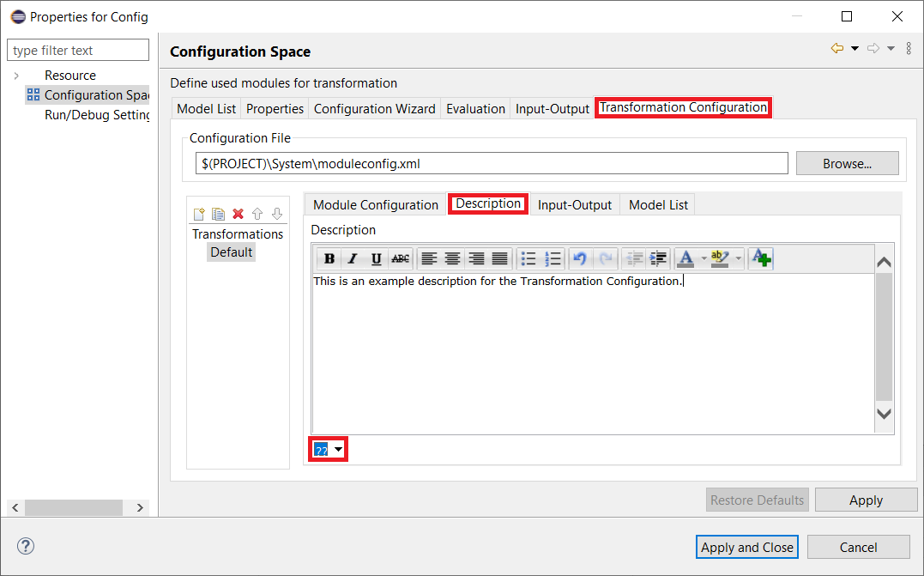Viewport: 924px width, 576px height.
Task: Switch to the Evaluation tab
Action: click(x=475, y=108)
